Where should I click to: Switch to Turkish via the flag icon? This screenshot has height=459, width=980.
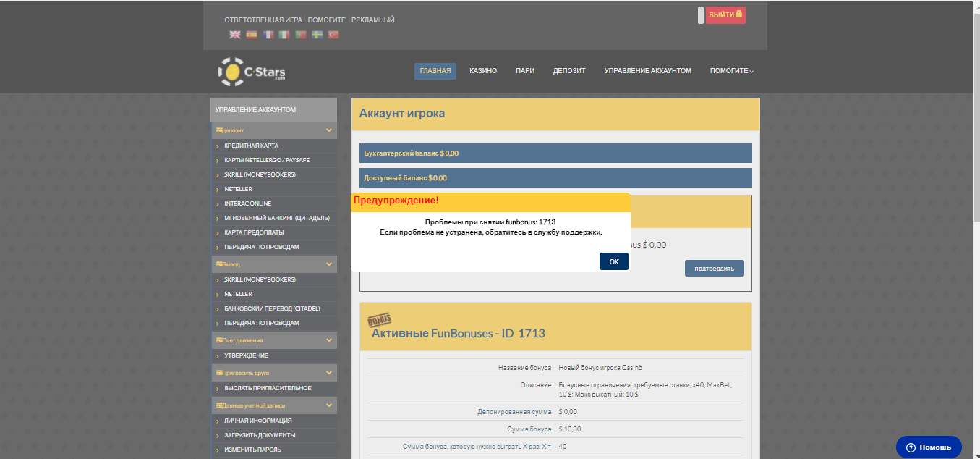click(333, 35)
